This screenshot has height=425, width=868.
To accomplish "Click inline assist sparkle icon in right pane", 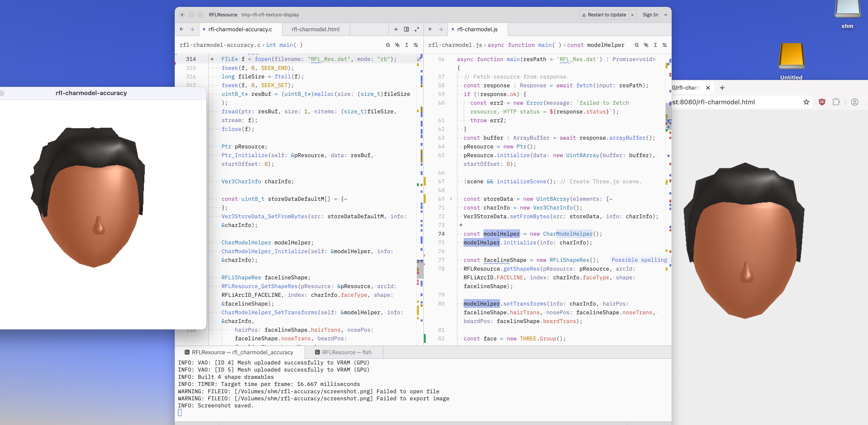I will 646,45.
